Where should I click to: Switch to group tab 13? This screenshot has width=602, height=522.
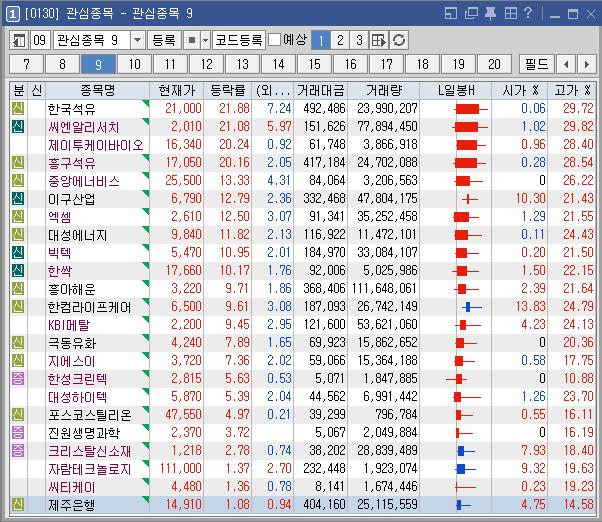coord(243,64)
